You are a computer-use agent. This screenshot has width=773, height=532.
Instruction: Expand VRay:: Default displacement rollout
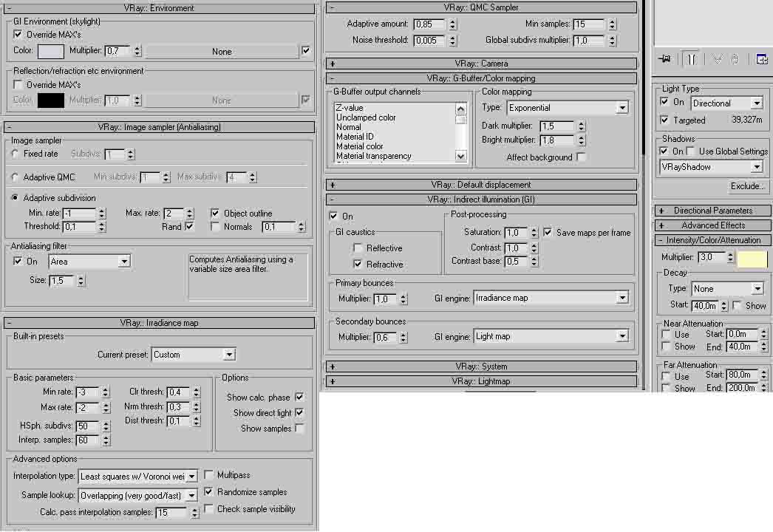[x=481, y=185]
